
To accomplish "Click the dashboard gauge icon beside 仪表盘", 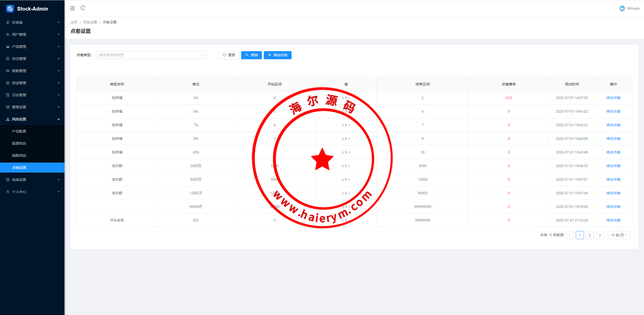I will click(x=8, y=22).
